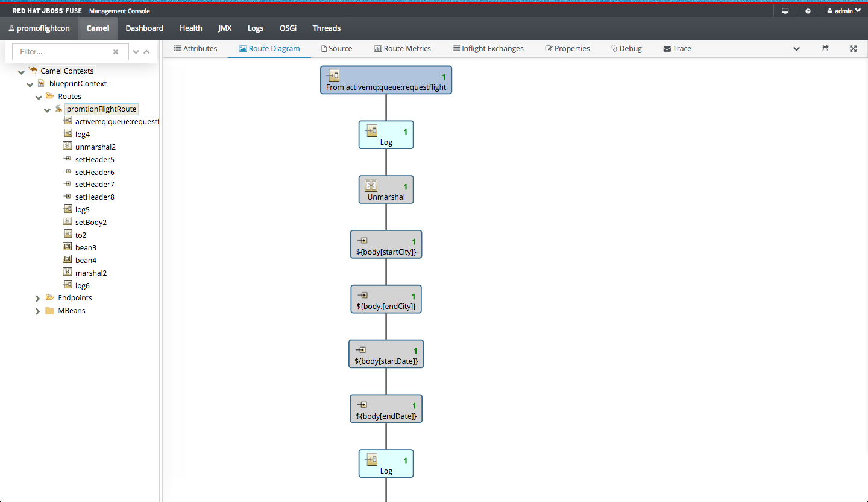Collapse the blueprintContext node
Screen dimensions: 868x502
coord(30,84)
